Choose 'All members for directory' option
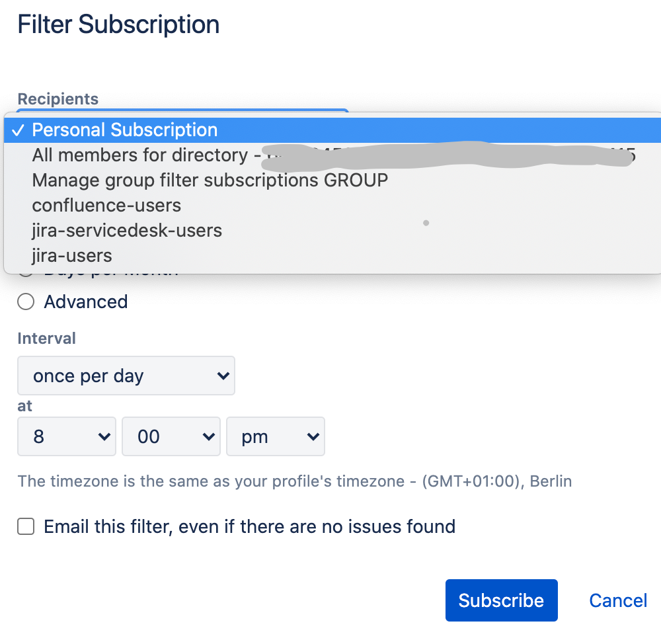The height and width of the screenshot is (644, 661). tap(165, 155)
